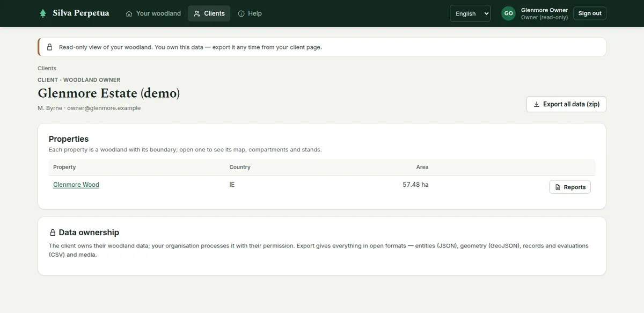
Task: Click the lock icon in read-only banner
Action: (50, 47)
